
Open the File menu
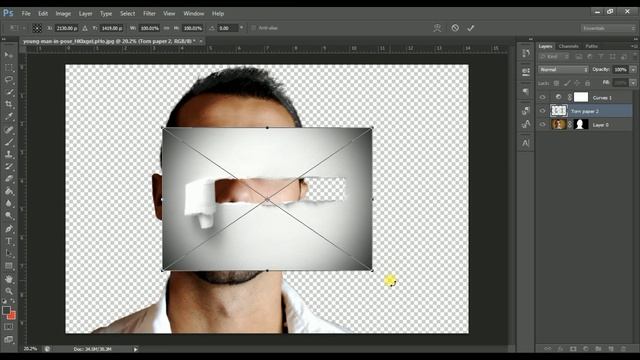[26, 13]
